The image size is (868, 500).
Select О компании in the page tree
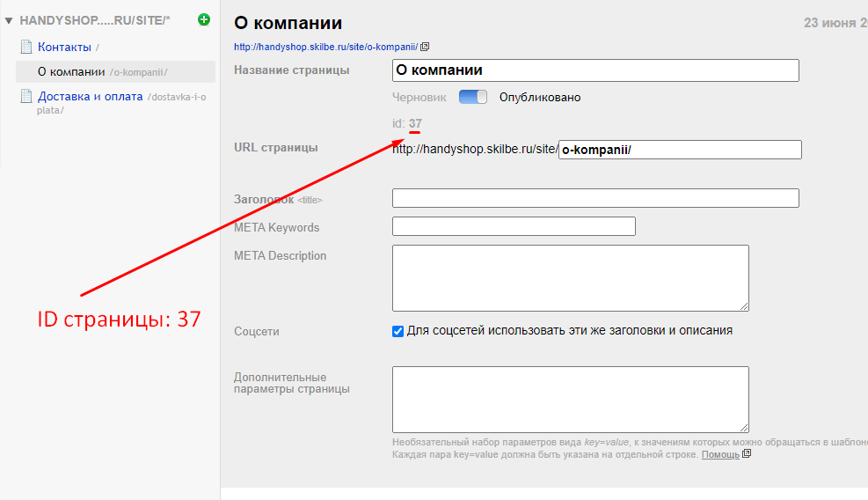point(71,71)
